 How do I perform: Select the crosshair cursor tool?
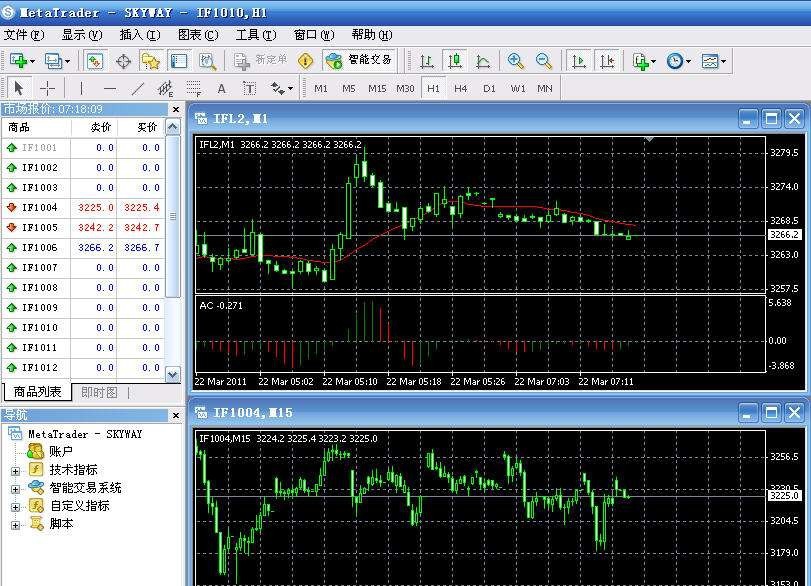point(47,88)
